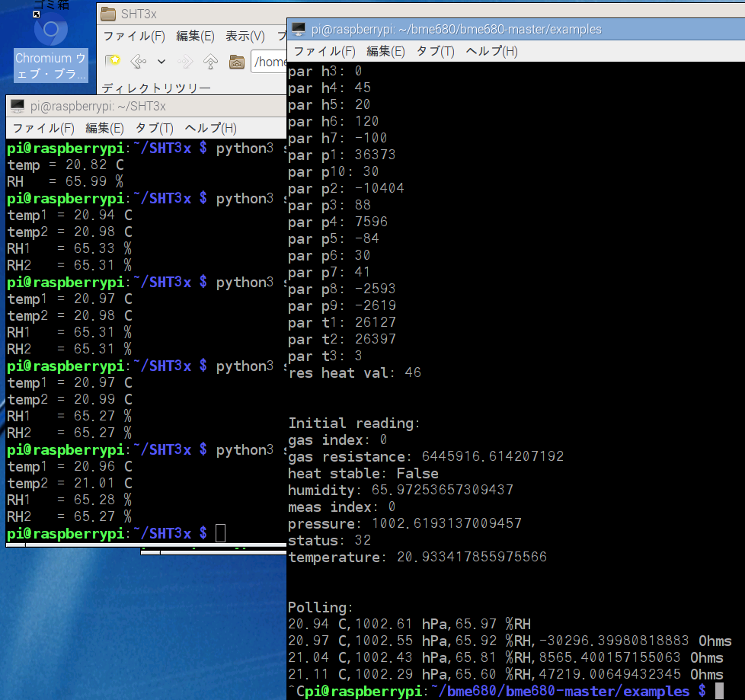
Task: Click 'humidity: 65.97253657309437' line
Action: (x=401, y=490)
